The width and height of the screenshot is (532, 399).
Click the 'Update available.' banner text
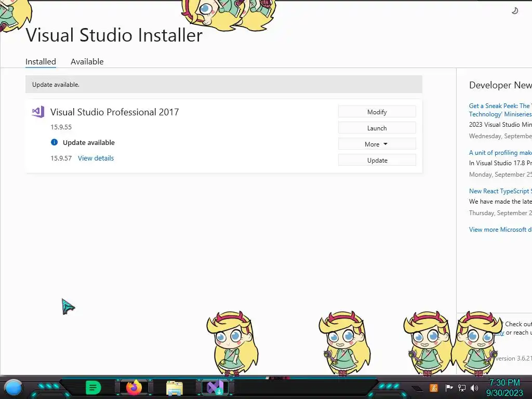[x=56, y=85]
